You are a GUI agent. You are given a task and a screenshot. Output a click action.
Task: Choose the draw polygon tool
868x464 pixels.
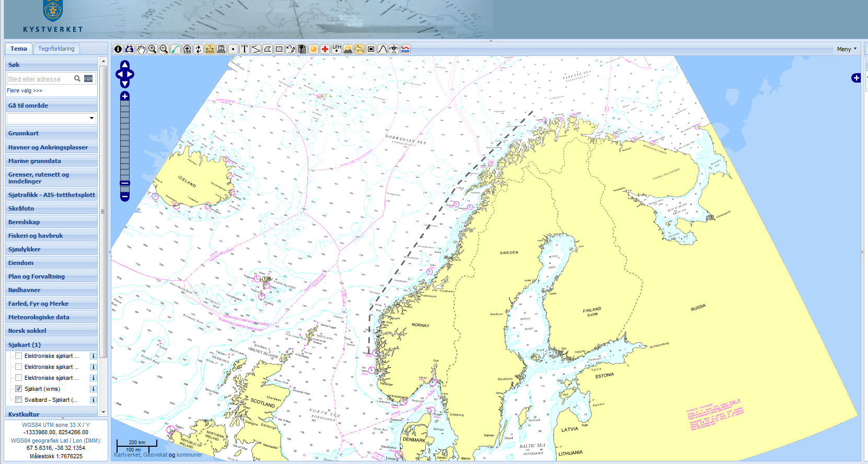pyautogui.click(x=268, y=49)
